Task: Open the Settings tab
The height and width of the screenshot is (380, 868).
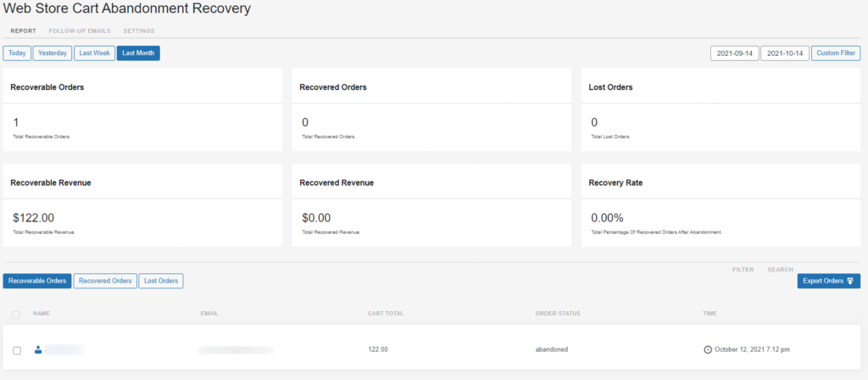Action: [x=139, y=31]
